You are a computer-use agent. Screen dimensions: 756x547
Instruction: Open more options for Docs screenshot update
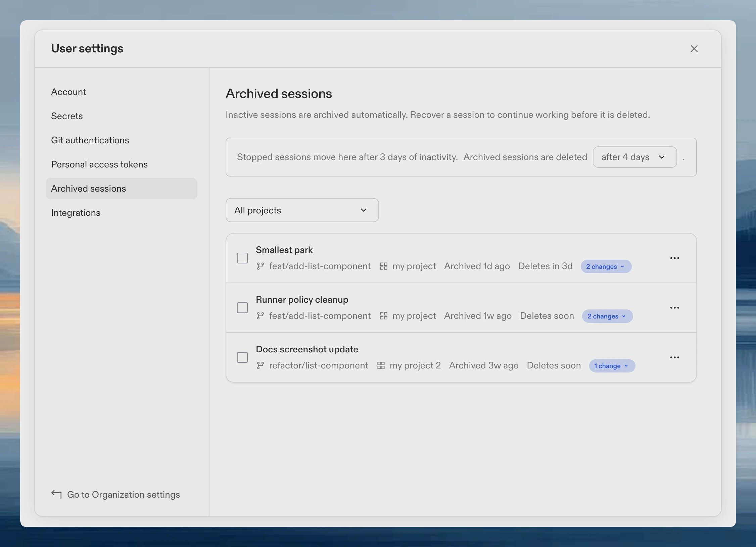tap(674, 357)
